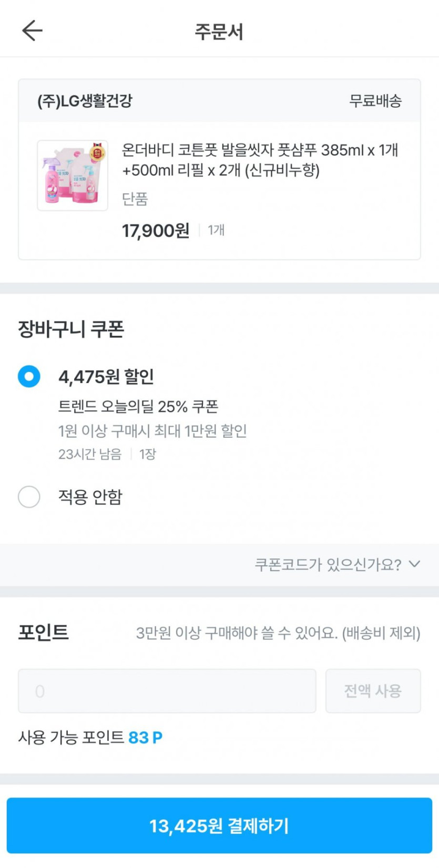The height and width of the screenshot is (868, 439).
Task: Click the 트렌드 오늘의딜 25% 쿠폰 label
Action: [138, 406]
